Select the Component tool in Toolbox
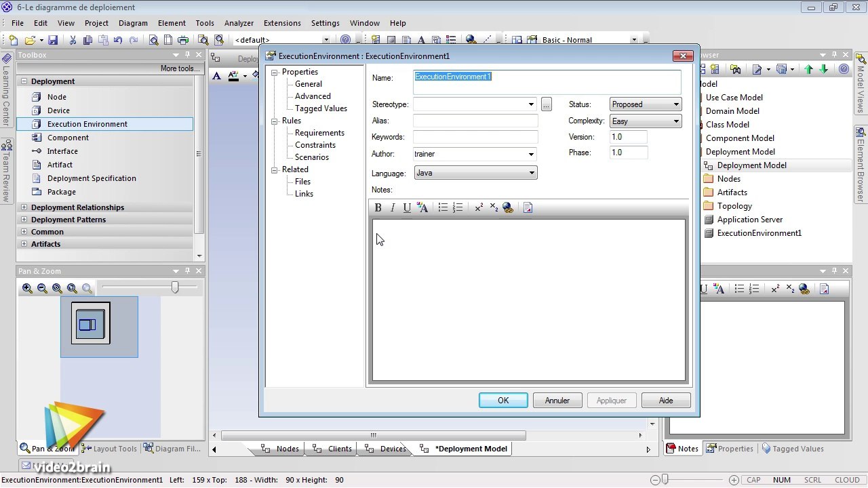The image size is (868, 488). point(68,138)
